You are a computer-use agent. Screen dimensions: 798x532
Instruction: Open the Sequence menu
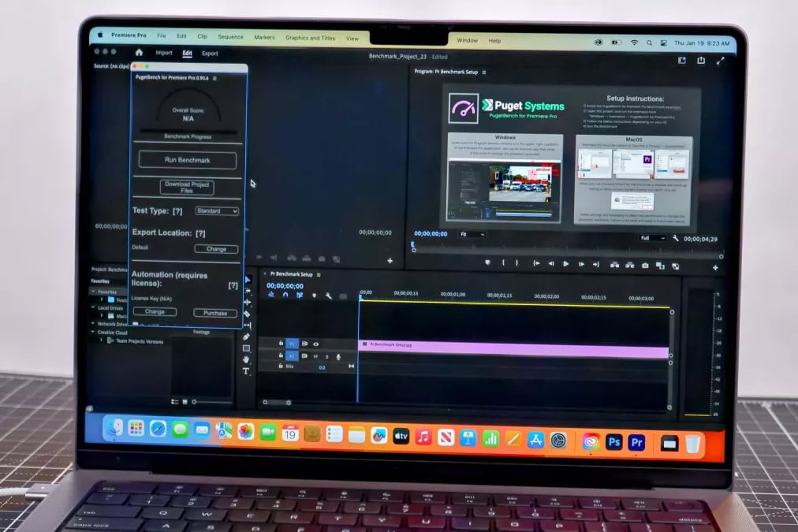pos(230,36)
